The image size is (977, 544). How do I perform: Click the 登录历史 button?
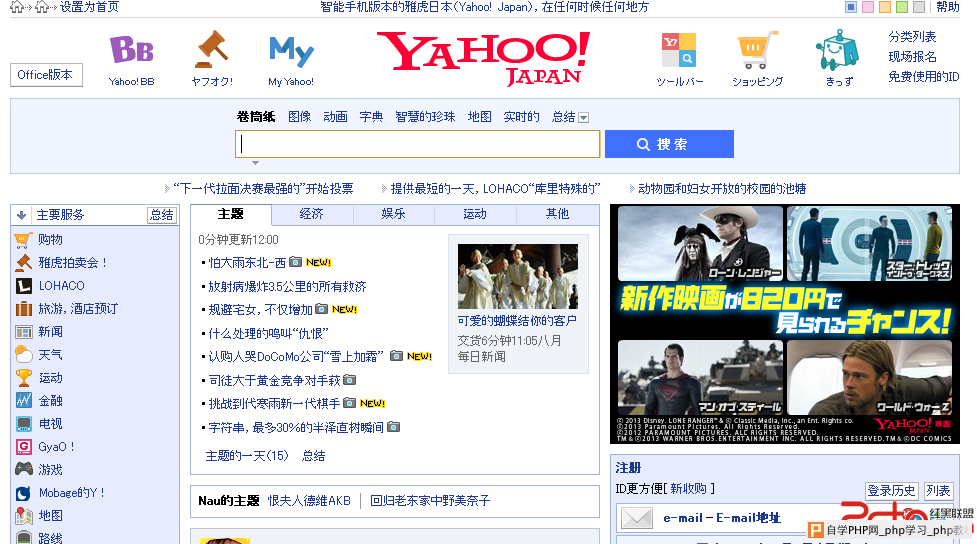pyautogui.click(x=891, y=491)
